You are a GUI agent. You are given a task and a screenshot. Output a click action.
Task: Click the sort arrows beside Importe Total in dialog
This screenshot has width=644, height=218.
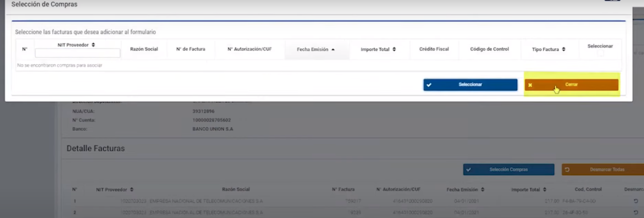coord(394,49)
